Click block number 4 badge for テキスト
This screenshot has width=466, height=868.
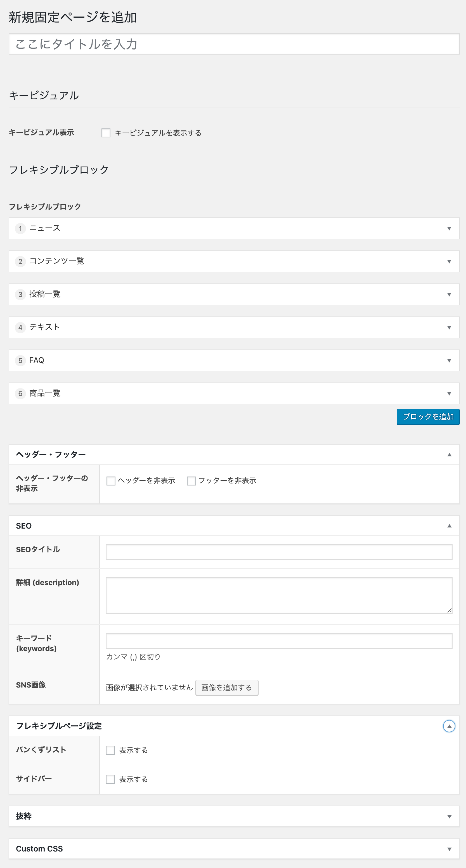click(20, 327)
